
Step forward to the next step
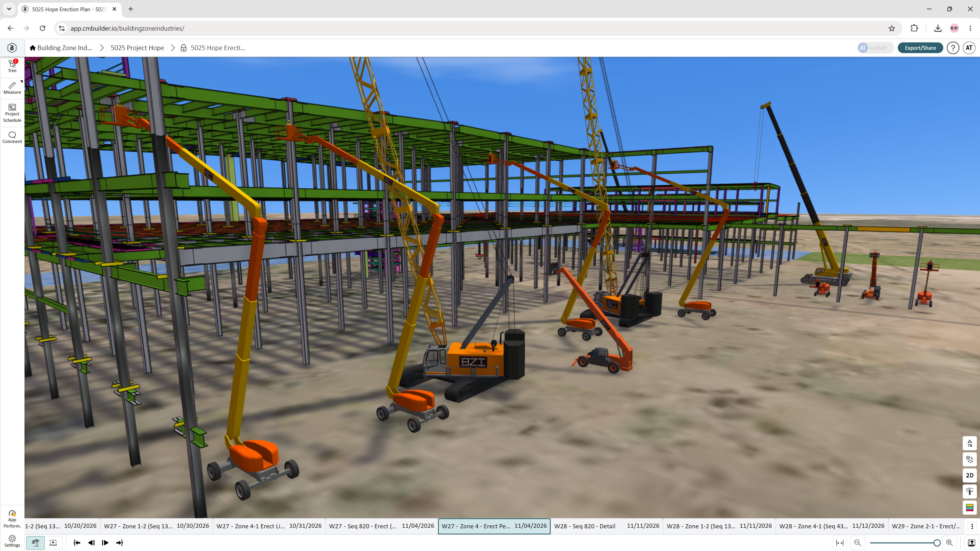(x=105, y=543)
